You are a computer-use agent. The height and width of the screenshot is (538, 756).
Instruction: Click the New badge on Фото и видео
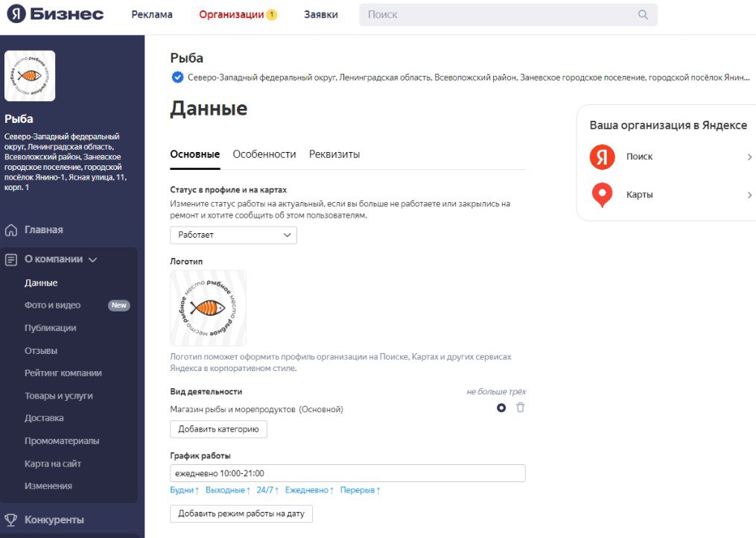coord(119,306)
